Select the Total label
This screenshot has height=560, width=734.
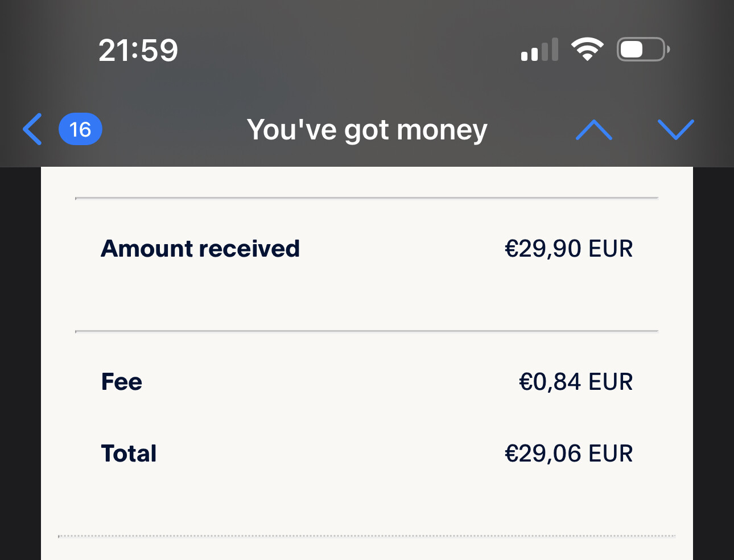[x=129, y=454]
